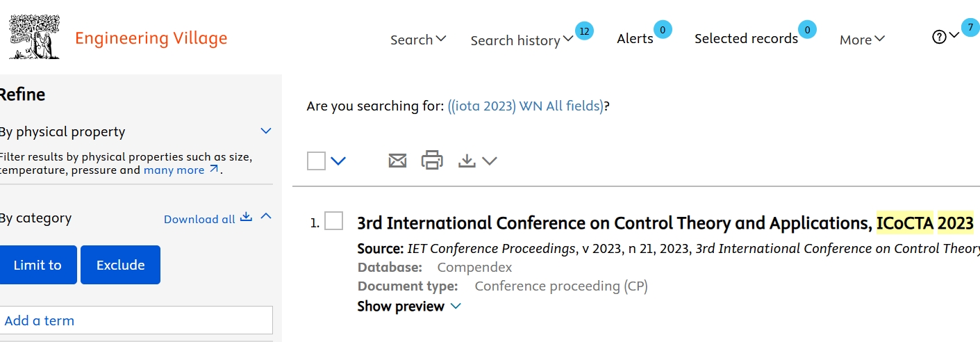The height and width of the screenshot is (342, 980).
Task: Toggle the select-all results checkbox
Action: (x=316, y=161)
